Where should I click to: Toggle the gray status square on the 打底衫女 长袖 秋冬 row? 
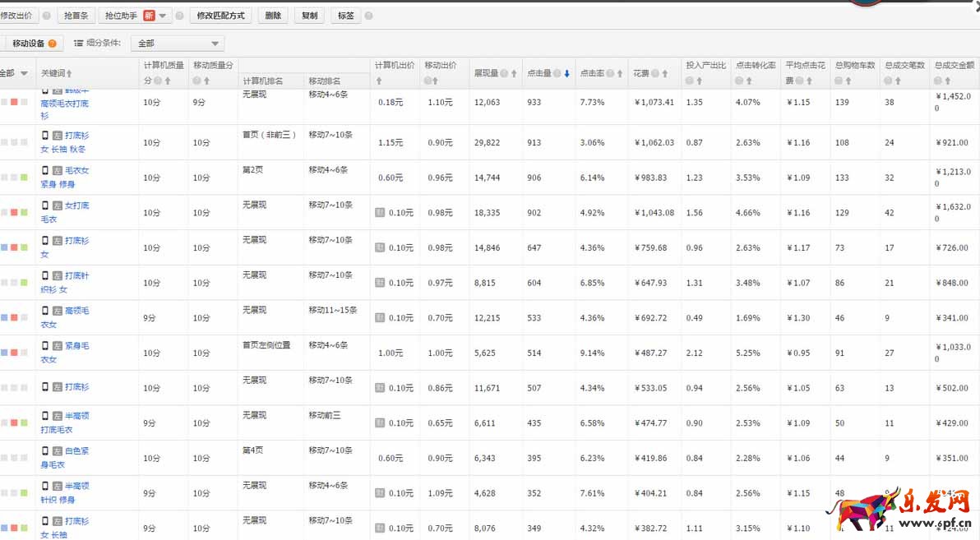tap(13, 141)
